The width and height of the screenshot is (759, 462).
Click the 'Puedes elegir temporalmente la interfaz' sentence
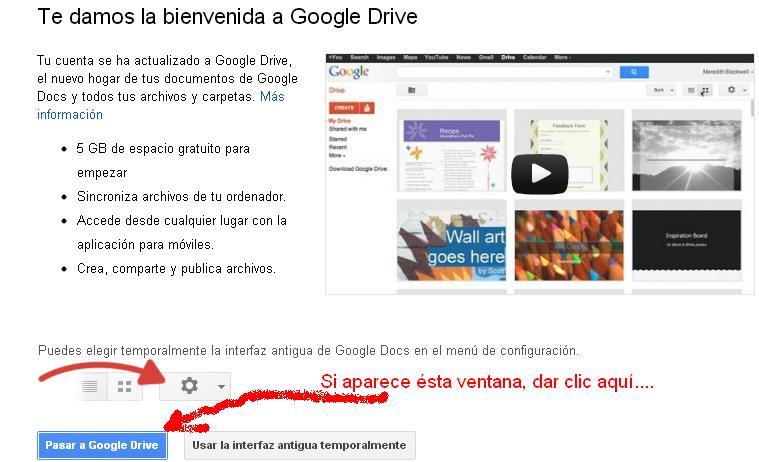tap(308, 351)
